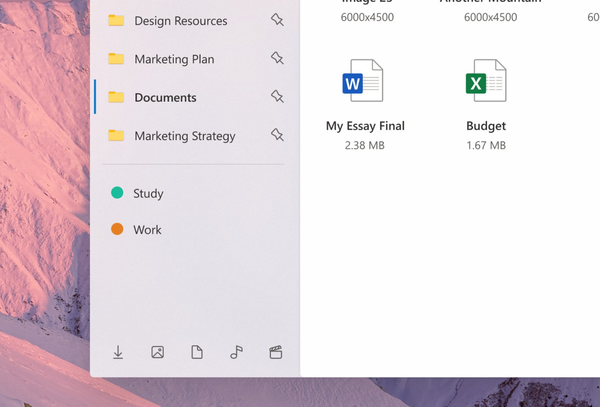Screen dimensions: 600x407
Task: Open the Downloads shortcut icon
Action: (x=118, y=352)
